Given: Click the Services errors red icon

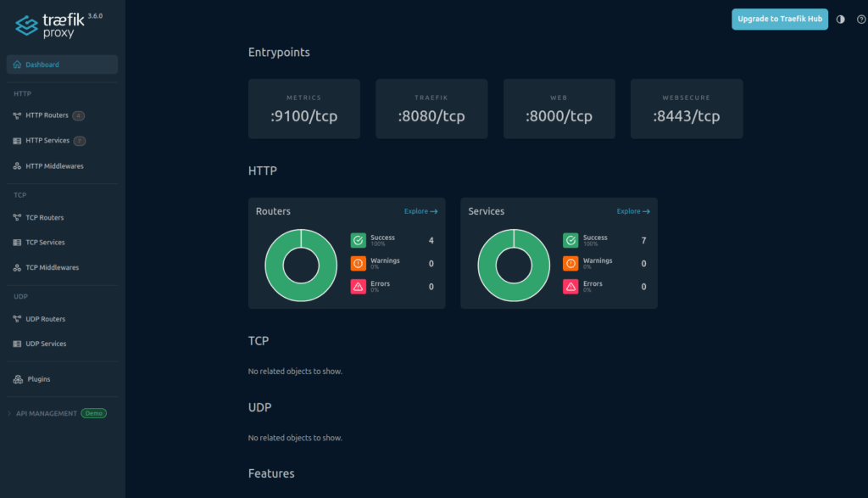Looking at the screenshot, I should 570,287.
